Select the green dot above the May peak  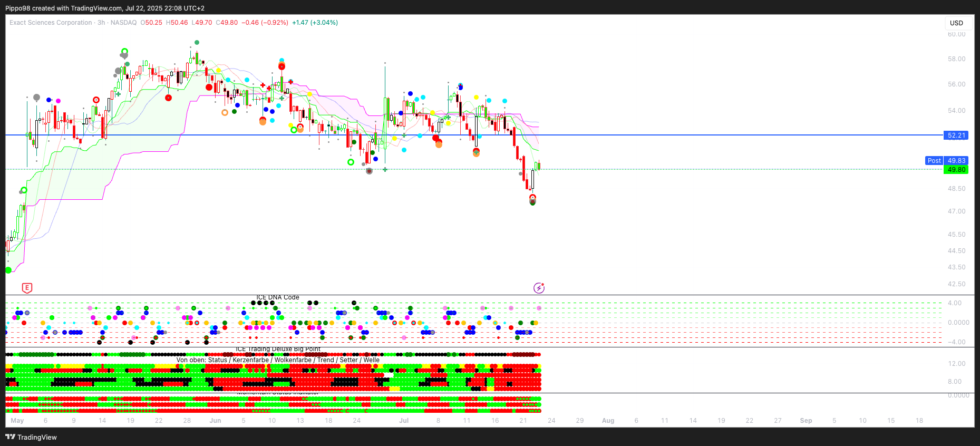(197, 42)
